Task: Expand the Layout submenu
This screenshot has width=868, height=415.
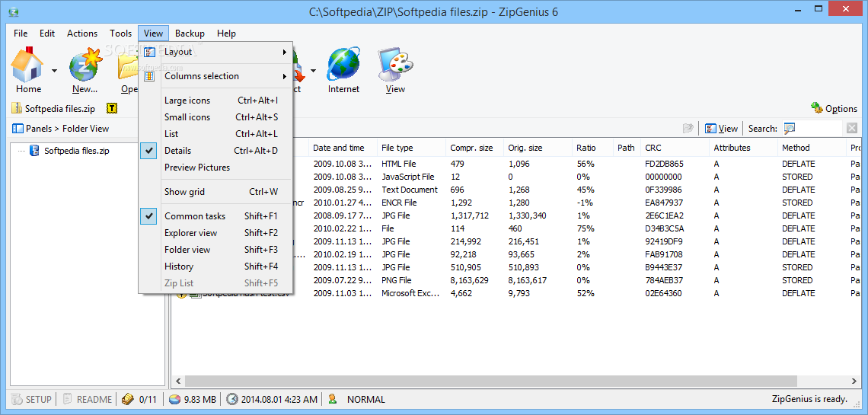Action: pyautogui.click(x=216, y=52)
